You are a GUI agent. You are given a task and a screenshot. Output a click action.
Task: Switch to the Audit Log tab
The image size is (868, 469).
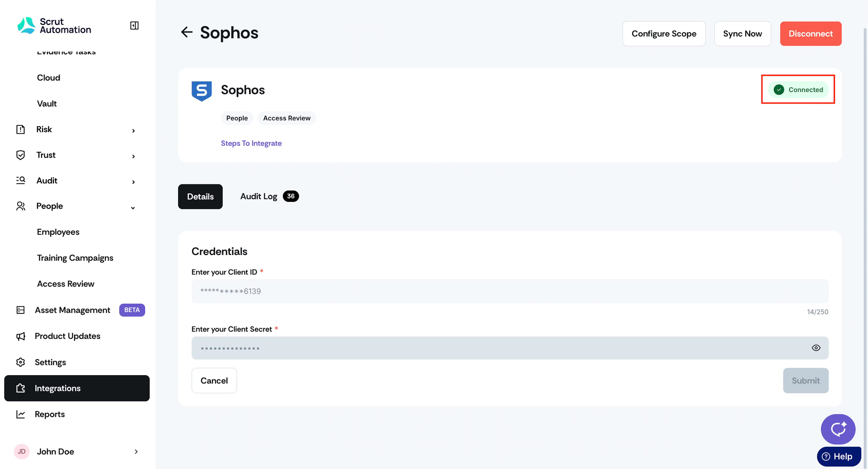point(269,196)
